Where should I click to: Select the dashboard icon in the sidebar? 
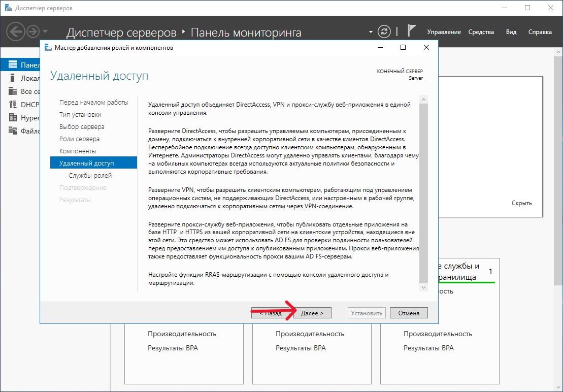[13, 65]
